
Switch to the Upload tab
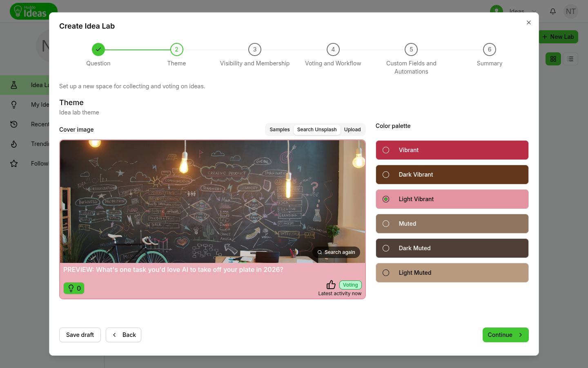coord(352,130)
